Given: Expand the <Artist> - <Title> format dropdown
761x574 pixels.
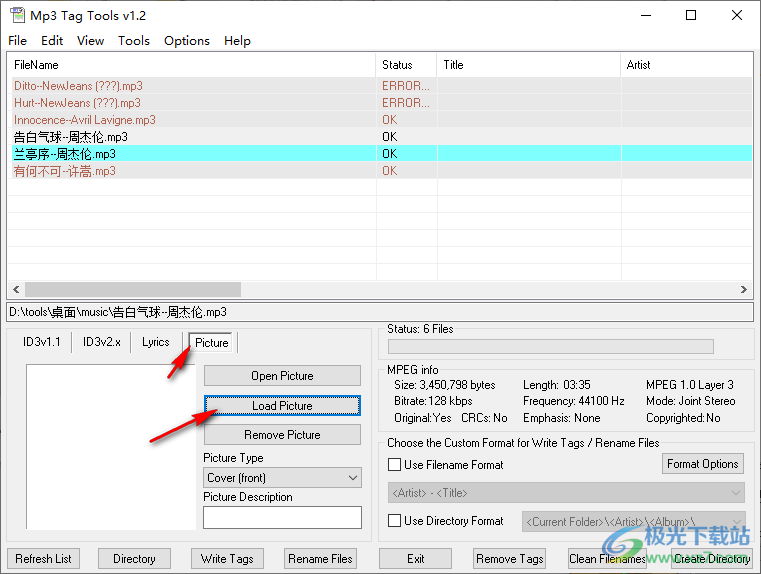Looking at the screenshot, I should 566,493.
